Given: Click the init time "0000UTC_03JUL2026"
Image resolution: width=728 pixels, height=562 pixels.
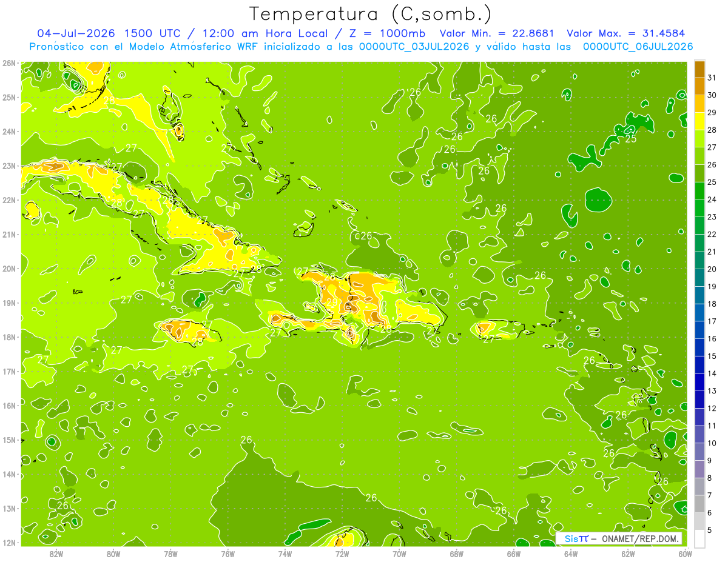Looking at the screenshot, I should [x=414, y=46].
